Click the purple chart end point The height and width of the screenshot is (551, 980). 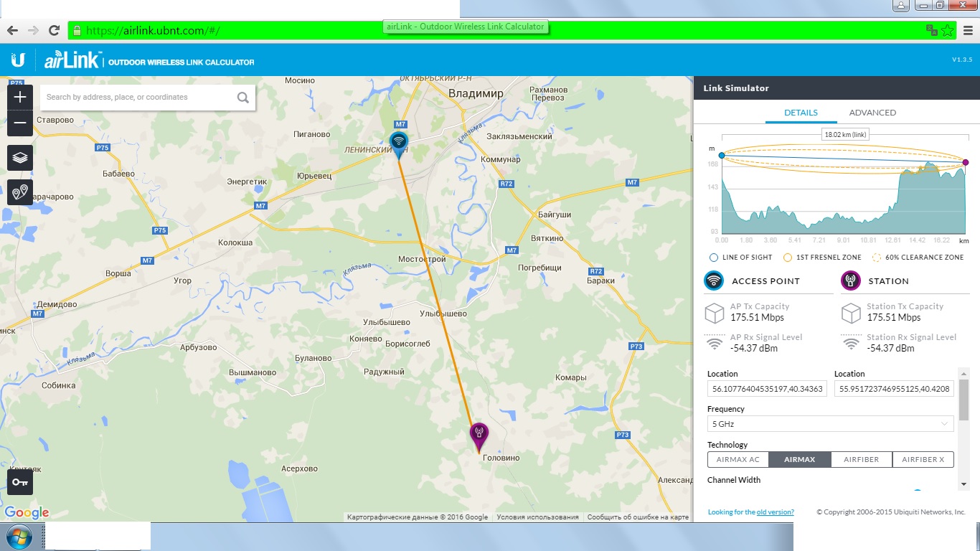[966, 163]
